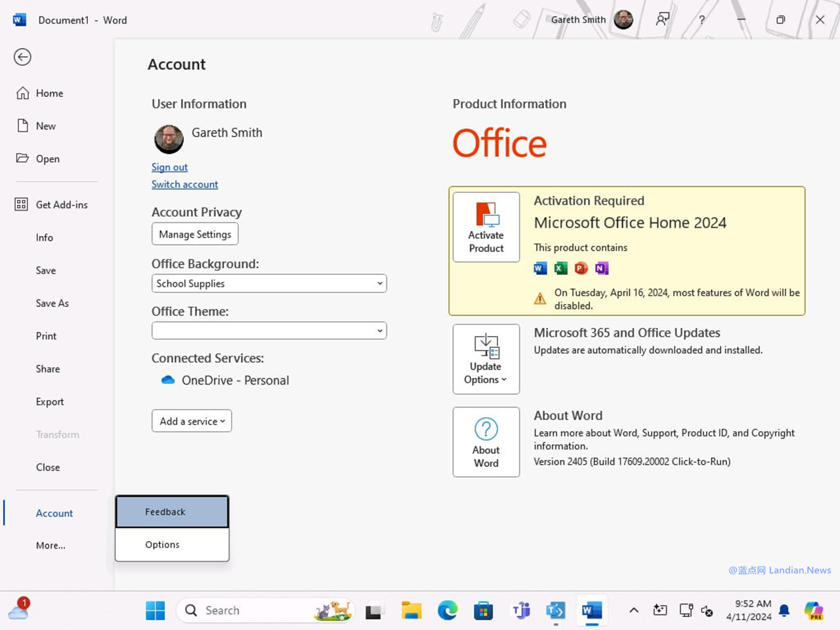Click the notification bell in system tray
840x630 pixels.
(x=784, y=610)
